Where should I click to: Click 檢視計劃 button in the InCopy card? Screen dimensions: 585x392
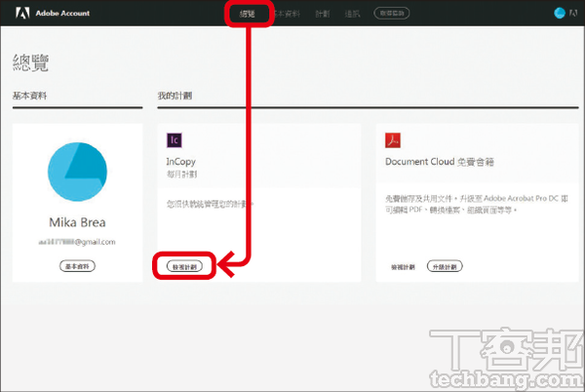point(184,266)
